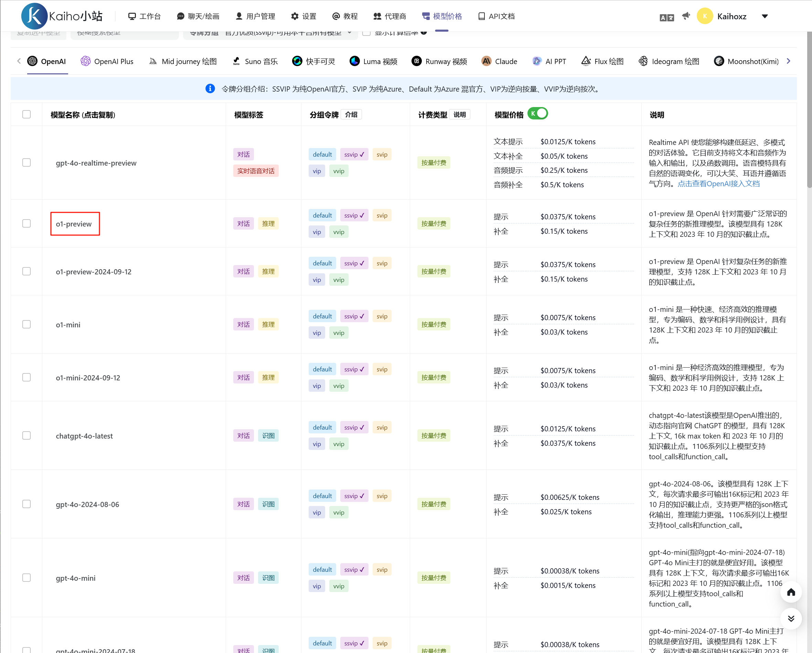The image size is (812, 653).
Task: Click the blue info icon in banner
Action: tap(210, 88)
